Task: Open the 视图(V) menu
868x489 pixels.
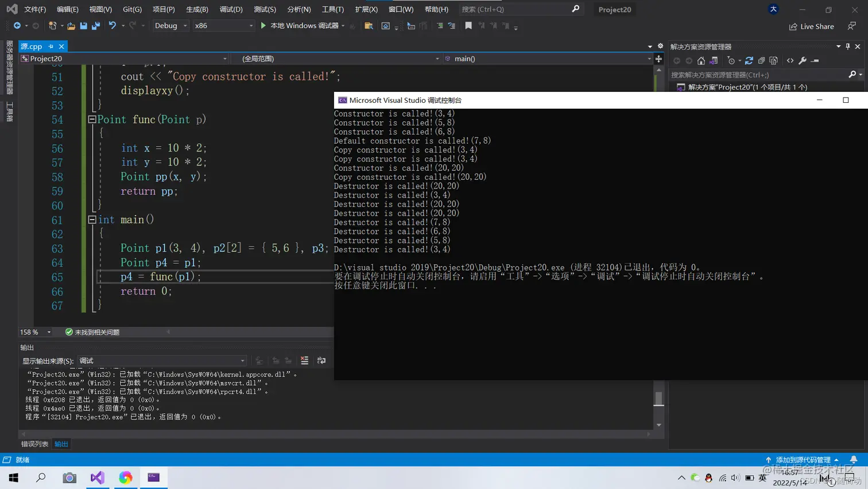Action: (x=100, y=9)
